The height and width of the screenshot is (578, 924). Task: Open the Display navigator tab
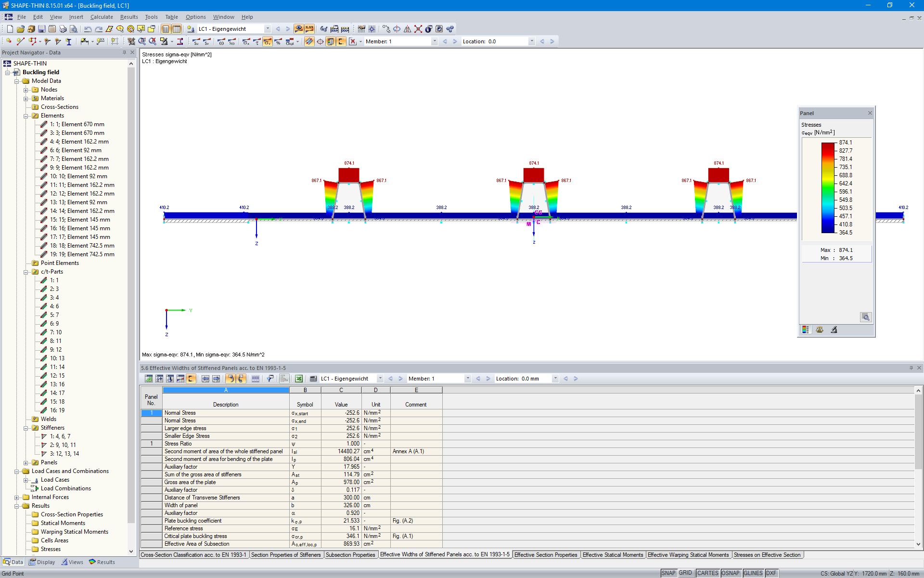click(42, 562)
